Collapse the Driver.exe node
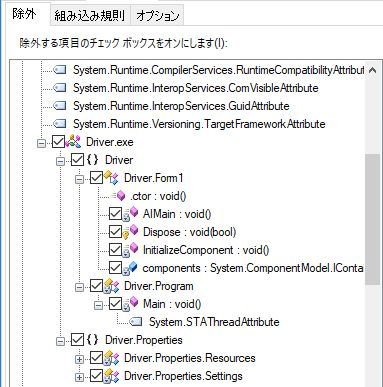 (x=41, y=144)
